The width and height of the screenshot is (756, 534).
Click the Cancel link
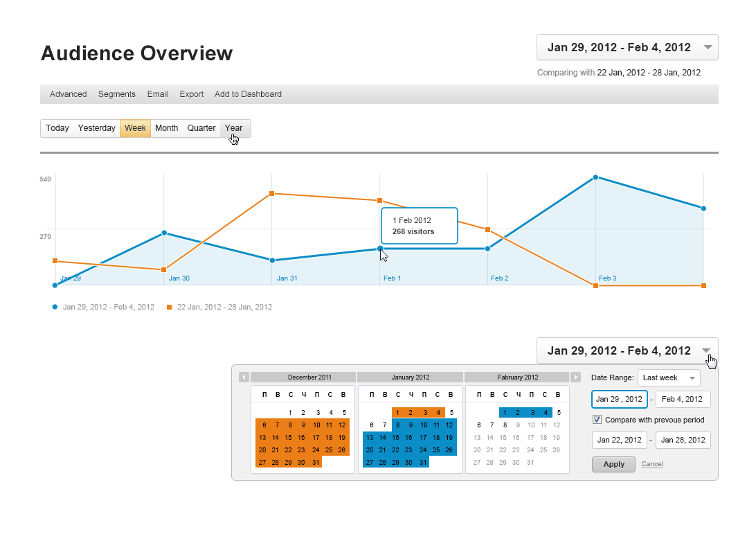(x=652, y=464)
